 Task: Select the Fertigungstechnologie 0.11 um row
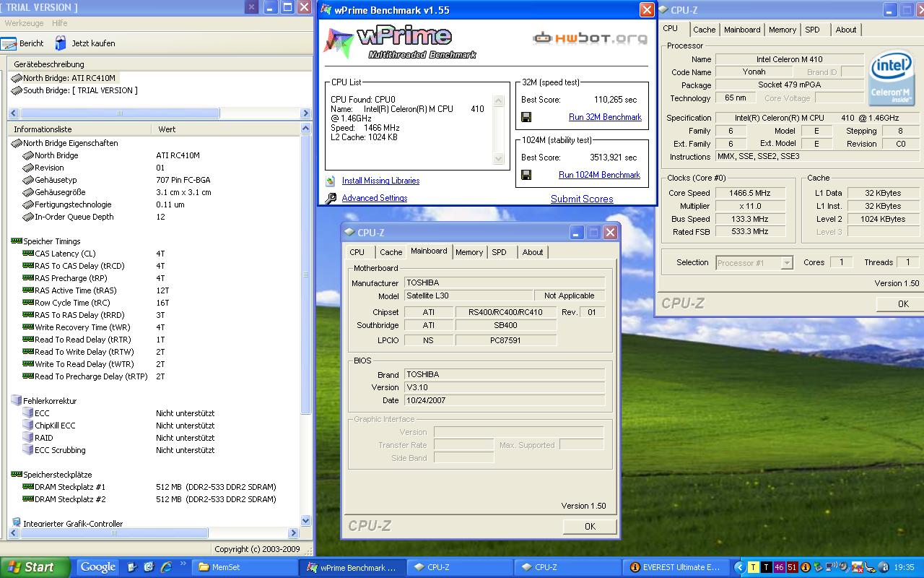(x=153, y=204)
